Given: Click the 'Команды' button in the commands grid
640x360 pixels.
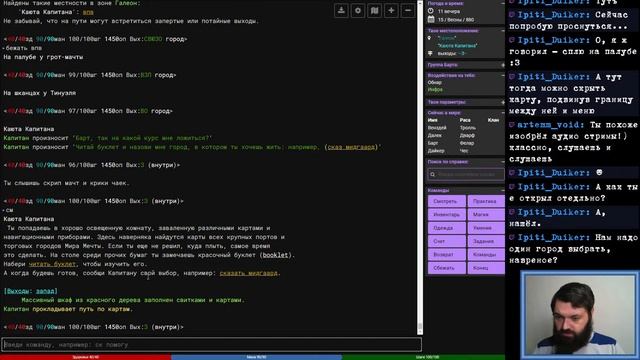Looking at the screenshot, I should tap(486, 254).
